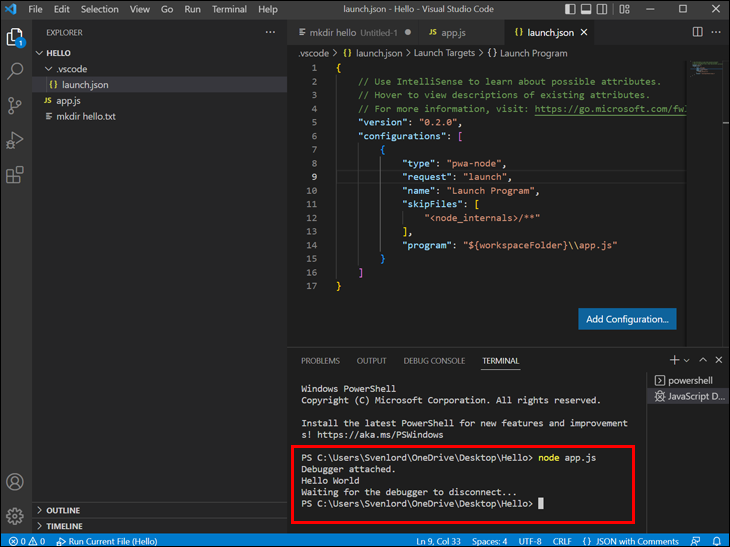Open the go.microsoft.com link in comment
Screen dimensions: 730x547
pos(611,109)
